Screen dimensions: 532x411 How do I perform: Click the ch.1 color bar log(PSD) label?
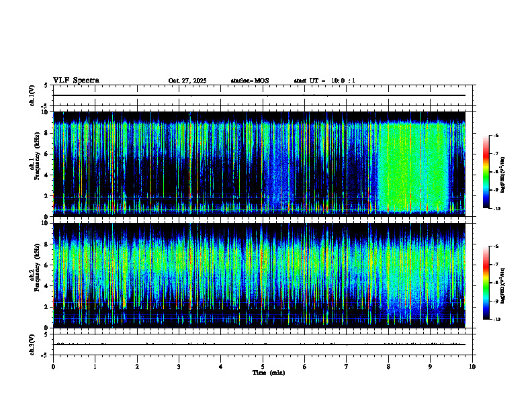(503, 175)
